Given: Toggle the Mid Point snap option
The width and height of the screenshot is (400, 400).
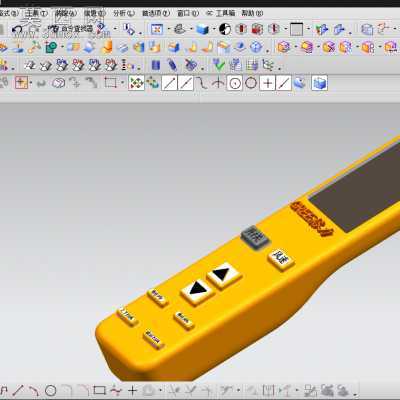Looking at the screenshot, I should tap(186, 83).
